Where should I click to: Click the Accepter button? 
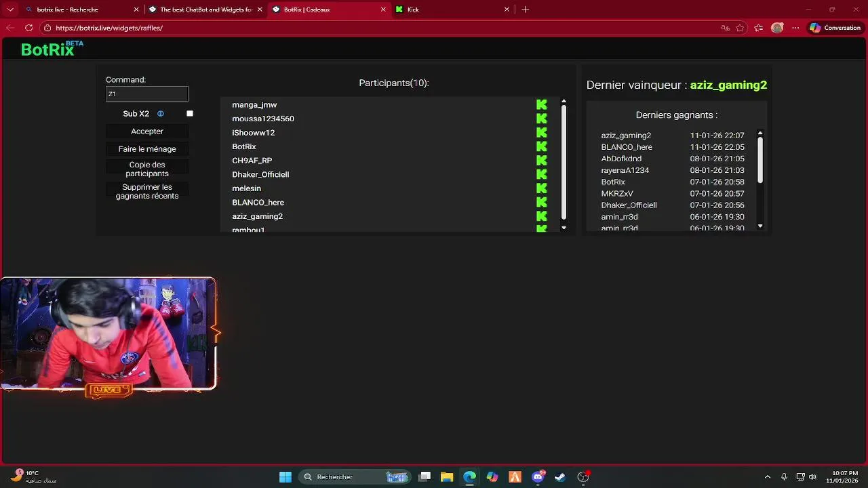147,131
